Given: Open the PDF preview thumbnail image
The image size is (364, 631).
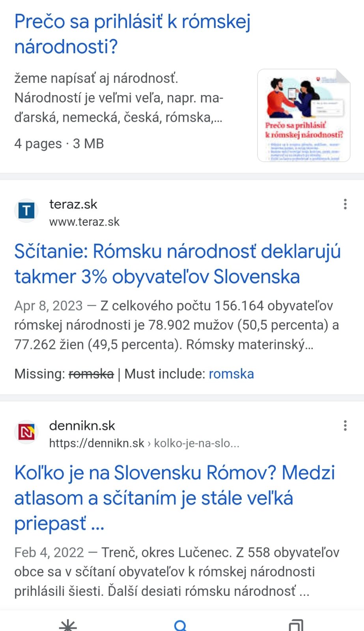Looking at the screenshot, I should tap(304, 116).
